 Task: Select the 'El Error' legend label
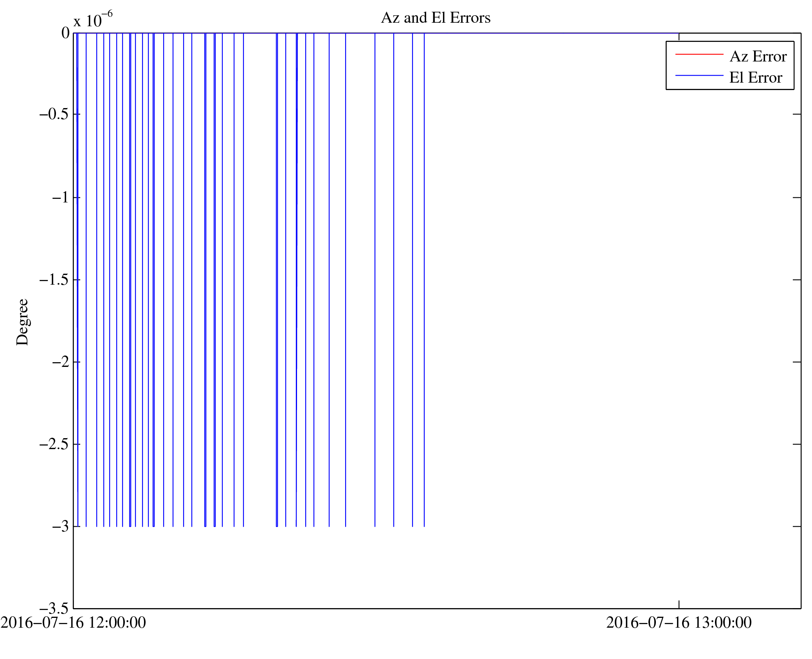click(x=755, y=78)
